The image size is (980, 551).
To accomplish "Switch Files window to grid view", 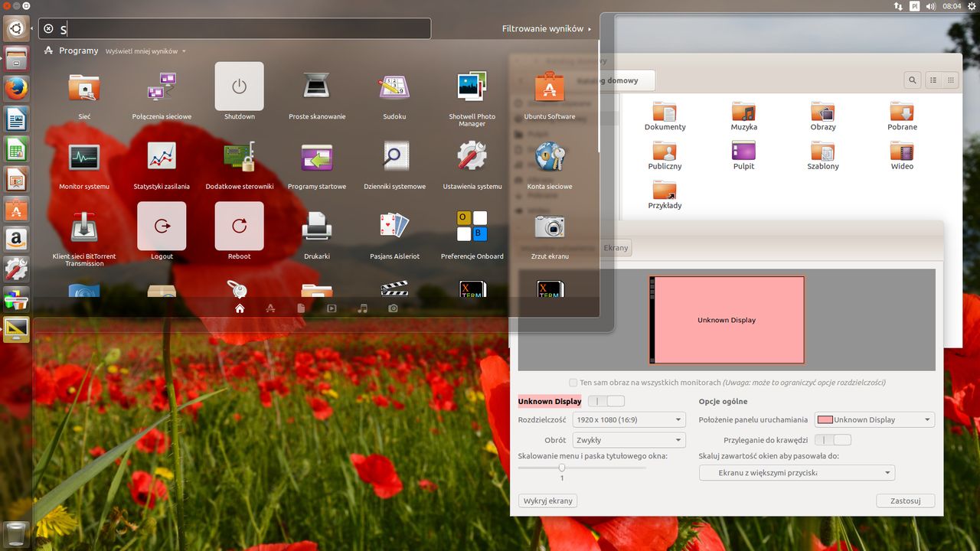I will (x=951, y=80).
